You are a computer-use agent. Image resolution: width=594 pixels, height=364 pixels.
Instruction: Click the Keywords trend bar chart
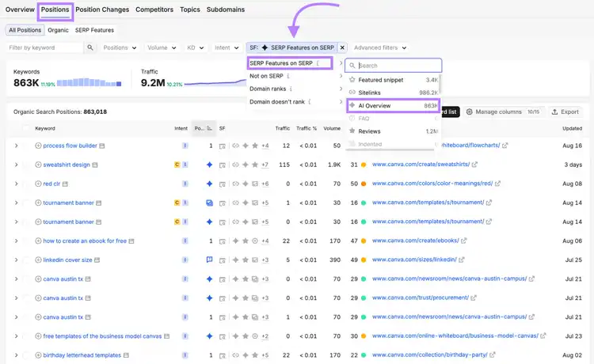coord(89,82)
